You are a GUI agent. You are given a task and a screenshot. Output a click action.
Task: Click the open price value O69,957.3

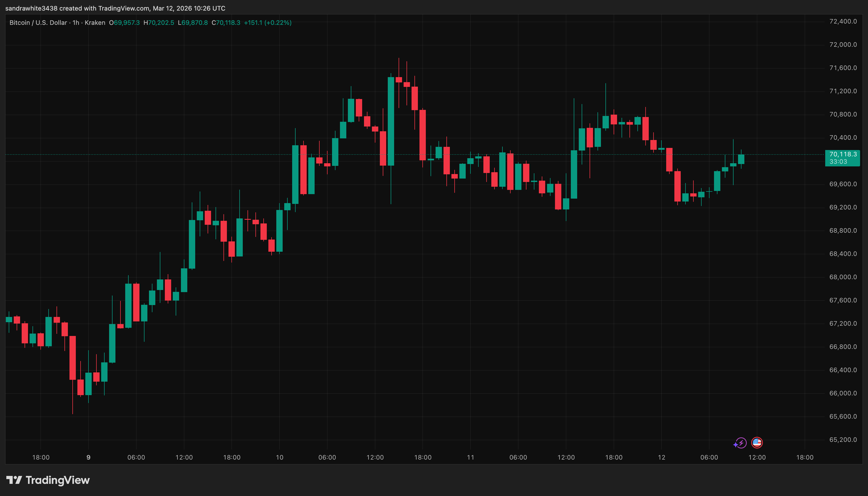(124, 22)
